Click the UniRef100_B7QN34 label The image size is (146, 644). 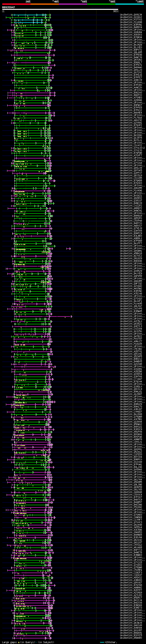[x=131, y=37]
